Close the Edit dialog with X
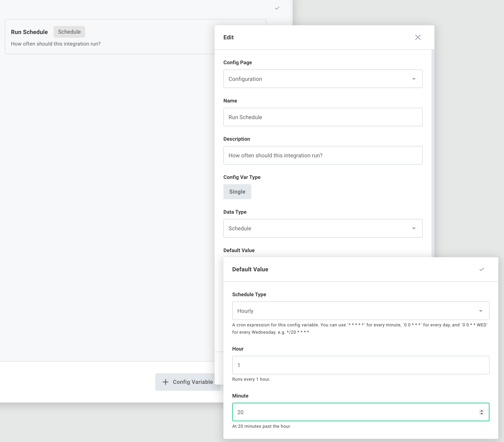This screenshot has width=504, height=442. [418, 38]
